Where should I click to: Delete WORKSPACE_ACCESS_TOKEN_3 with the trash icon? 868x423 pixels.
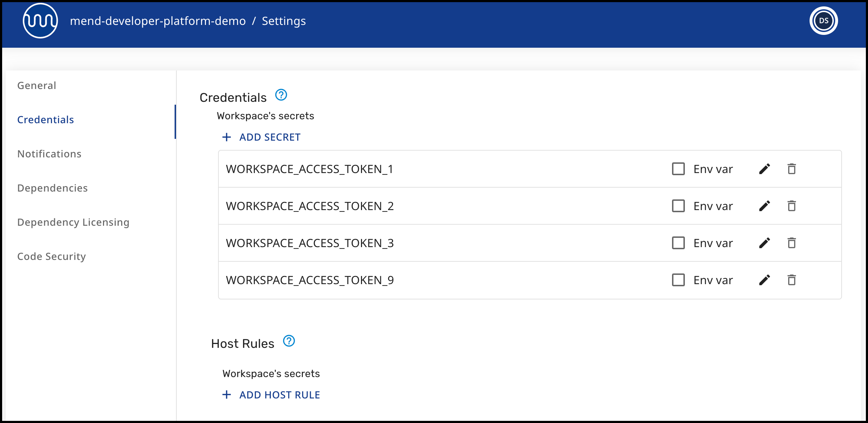pos(791,243)
